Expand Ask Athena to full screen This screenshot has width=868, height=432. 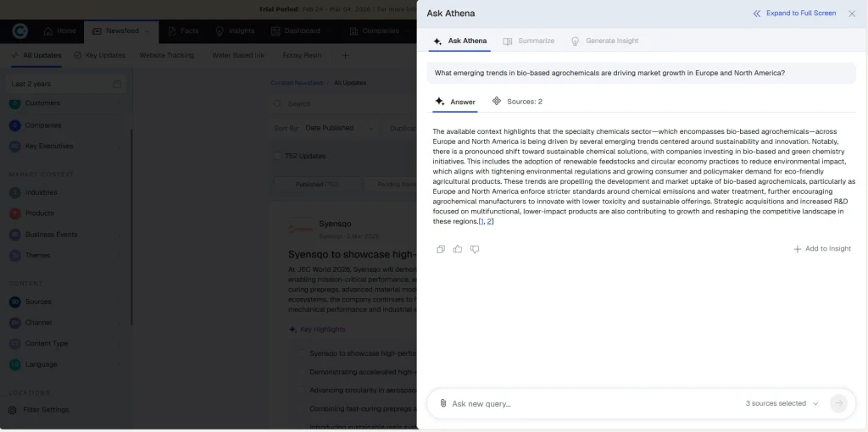(x=794, y=14)
